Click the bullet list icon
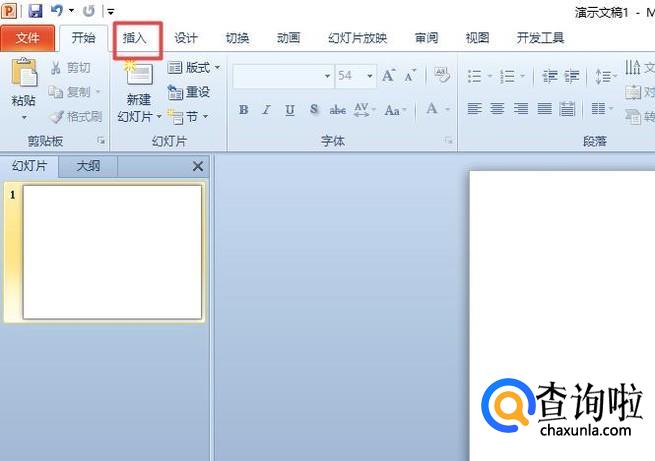The image size is (655, 461). coord(475,76)
